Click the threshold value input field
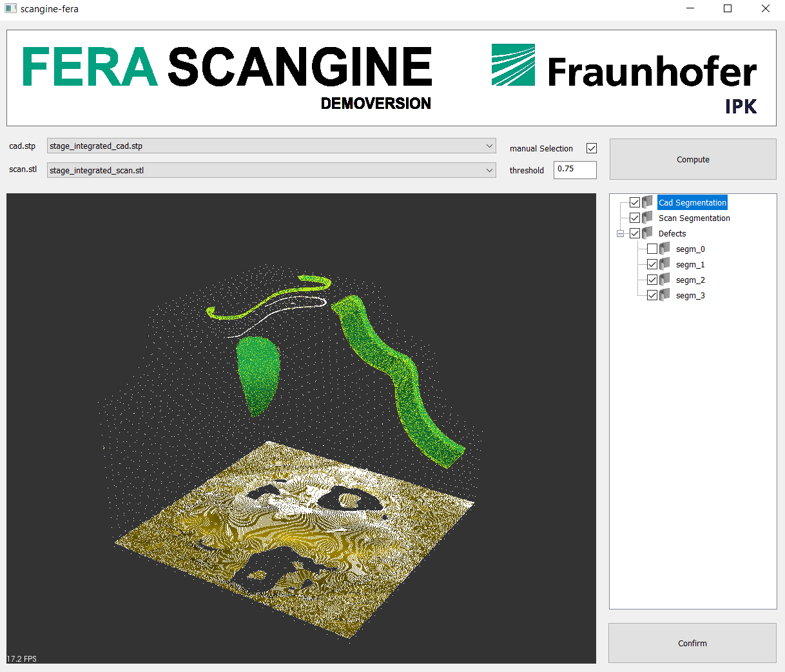This screenshot has height=672, width=785. coord(575,169)
